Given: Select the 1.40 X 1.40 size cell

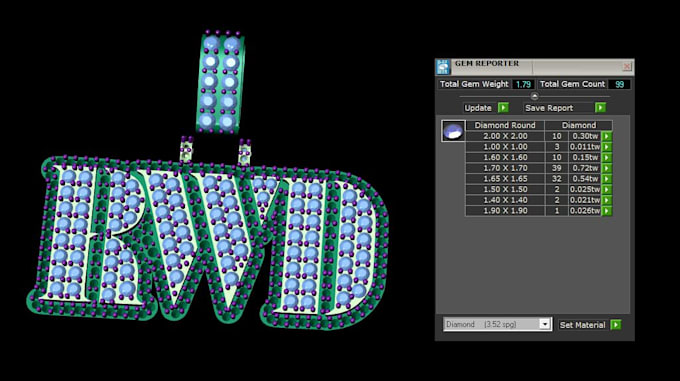Looking at the screenshot, I should coord(505,200).
